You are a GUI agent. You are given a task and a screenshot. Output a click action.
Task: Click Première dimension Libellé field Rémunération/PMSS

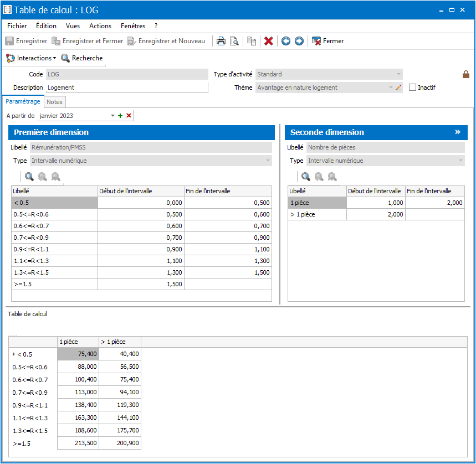click(x=151, y=147)
